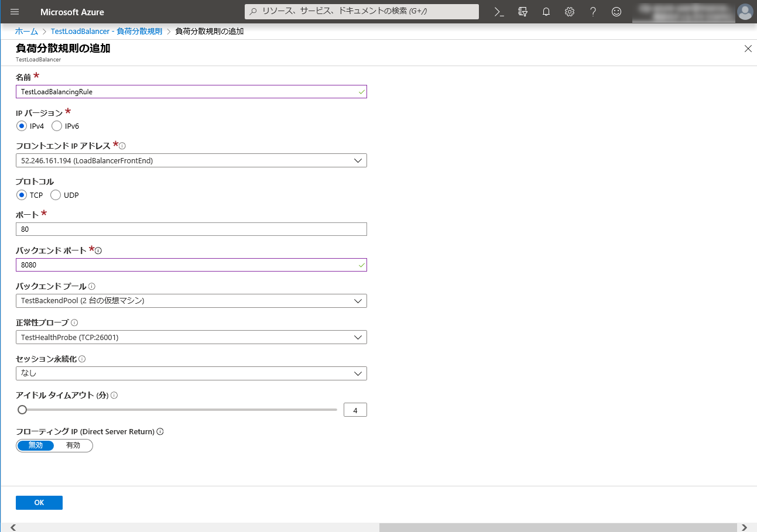Expand the フロントエンド IP アドレス dropdown

(191, 160)
